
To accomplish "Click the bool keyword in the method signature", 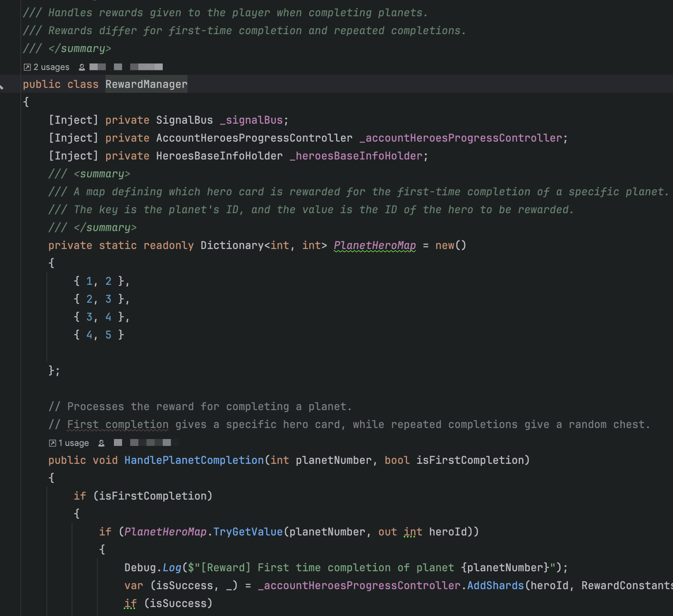I will coord(397,460).
